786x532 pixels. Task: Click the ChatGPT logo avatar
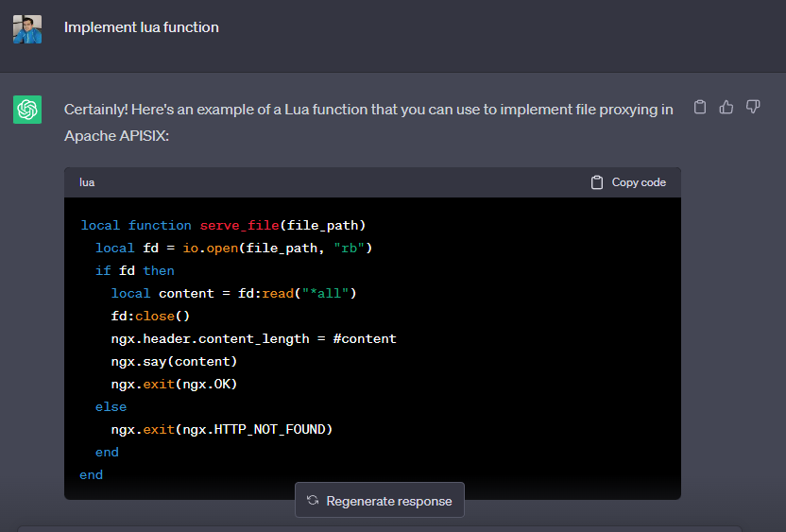pyautogui.click(x=27, y=110)
